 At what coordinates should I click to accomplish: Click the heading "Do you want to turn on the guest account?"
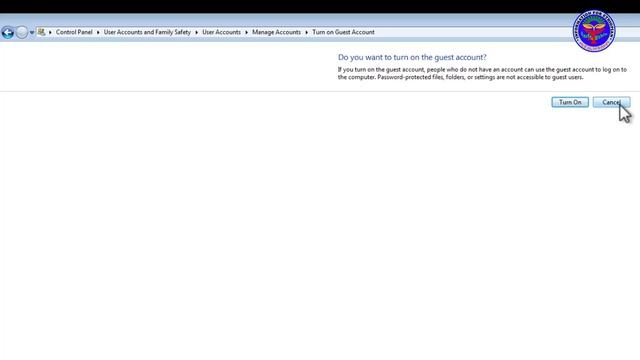412,58
